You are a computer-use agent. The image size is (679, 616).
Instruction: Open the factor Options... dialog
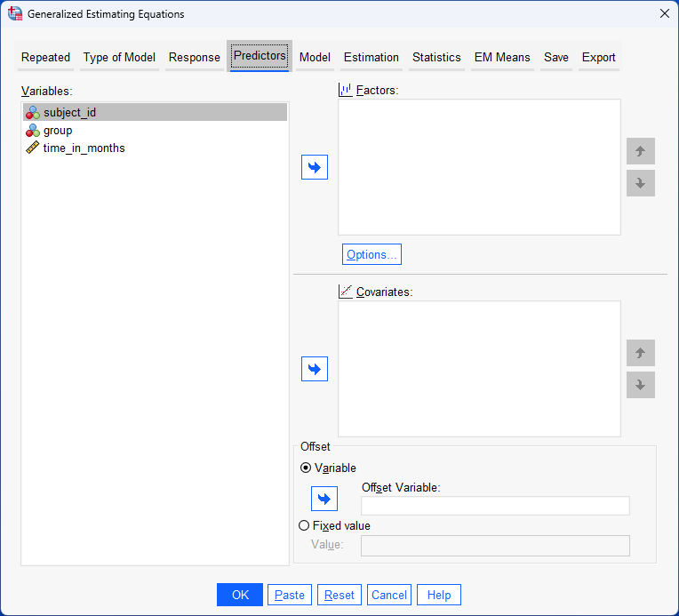[371, 254]
